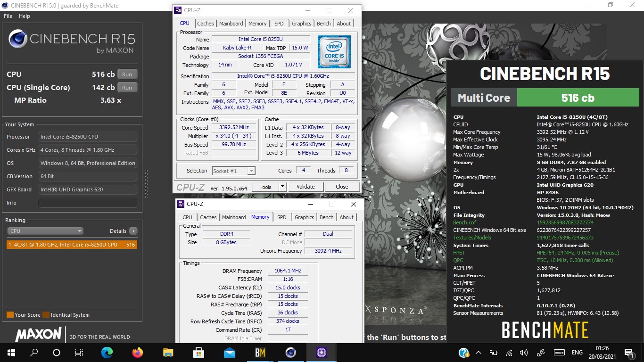Launch Microsoft Edge from taskbar
The height and width of the screenshot is (362, 644).
click(107, 352)
